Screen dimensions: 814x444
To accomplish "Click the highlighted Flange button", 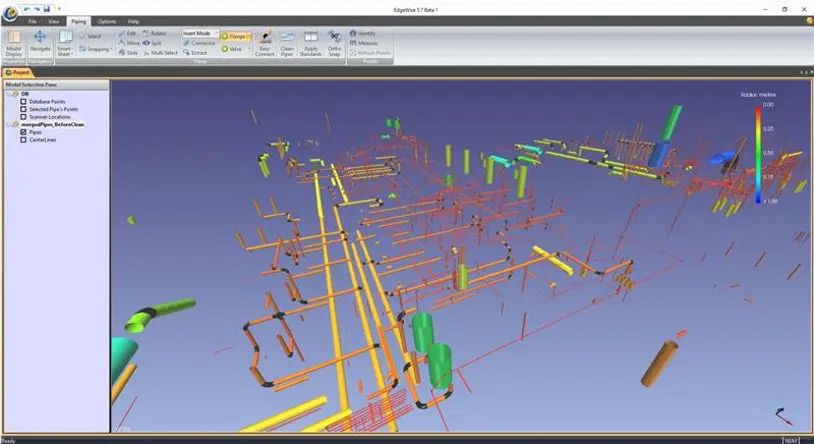I will 236,36.
